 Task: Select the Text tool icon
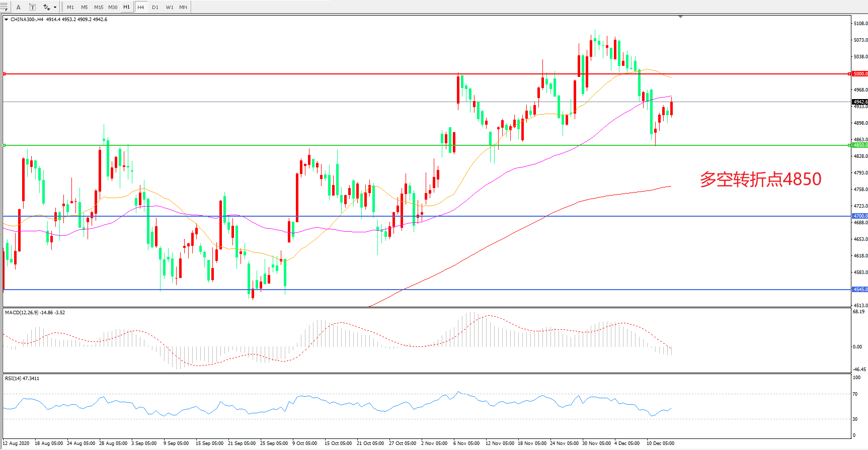19,7
